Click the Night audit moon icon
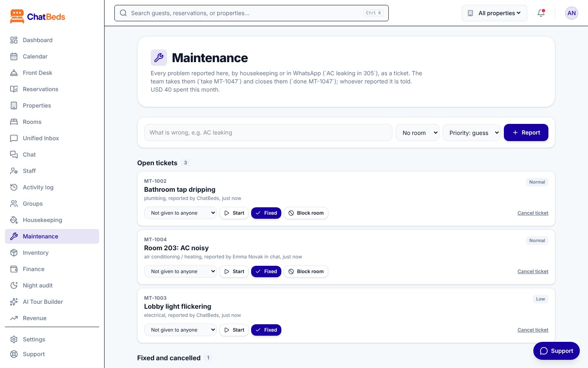Viewport: 588px width, 368px height. click(x=14, y=285)
